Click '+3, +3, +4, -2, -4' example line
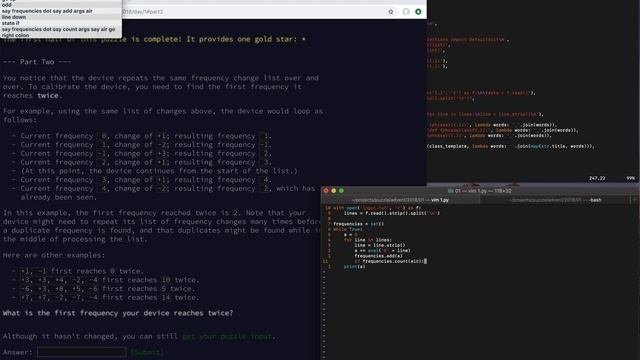The width and height of the screenshot is (640, 360). [x=109, y=280]
